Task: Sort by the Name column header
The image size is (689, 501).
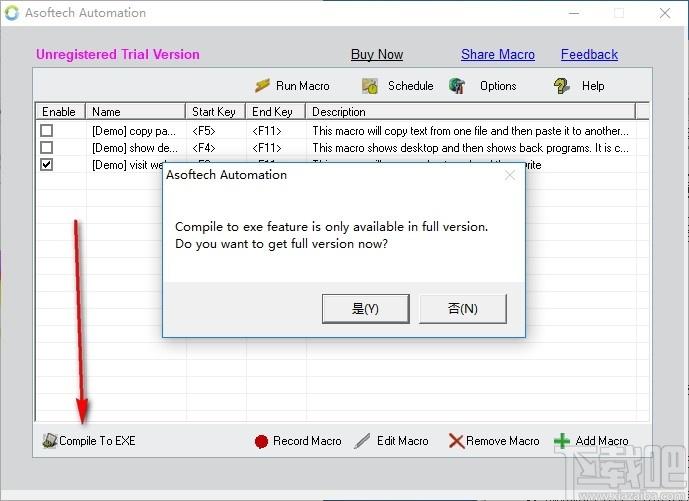Action: (x=135, y=111)
